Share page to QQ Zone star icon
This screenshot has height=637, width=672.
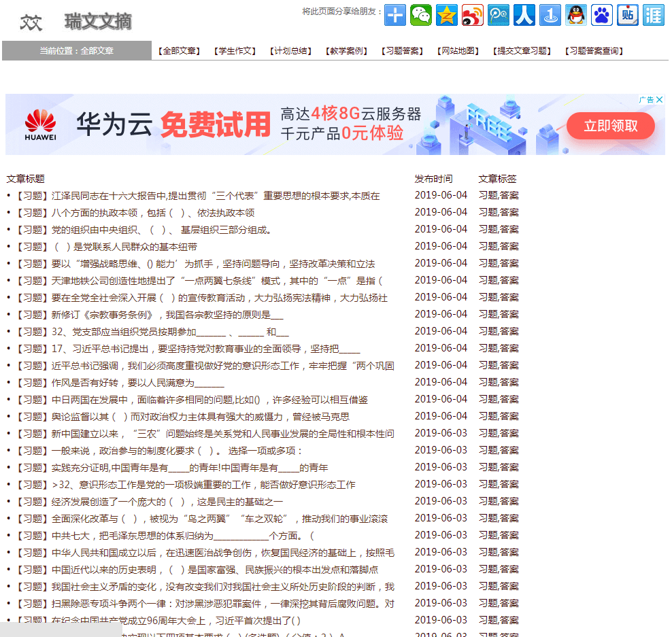(447, 15)
